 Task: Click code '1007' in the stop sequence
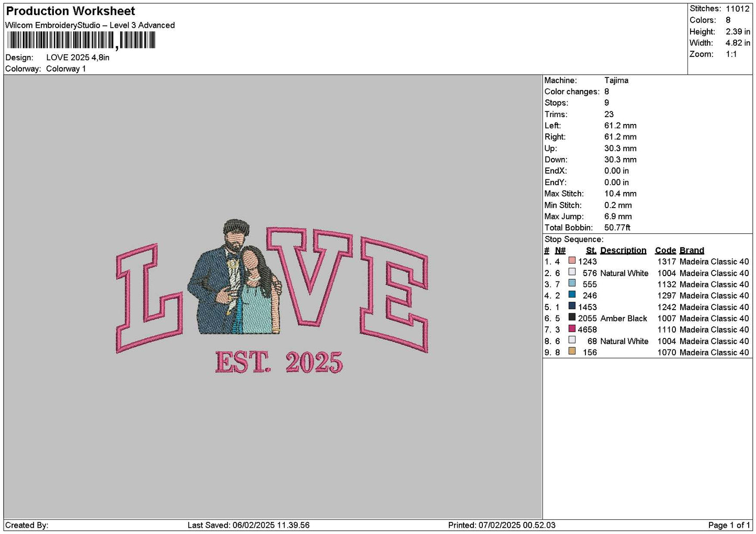[667, 319]
